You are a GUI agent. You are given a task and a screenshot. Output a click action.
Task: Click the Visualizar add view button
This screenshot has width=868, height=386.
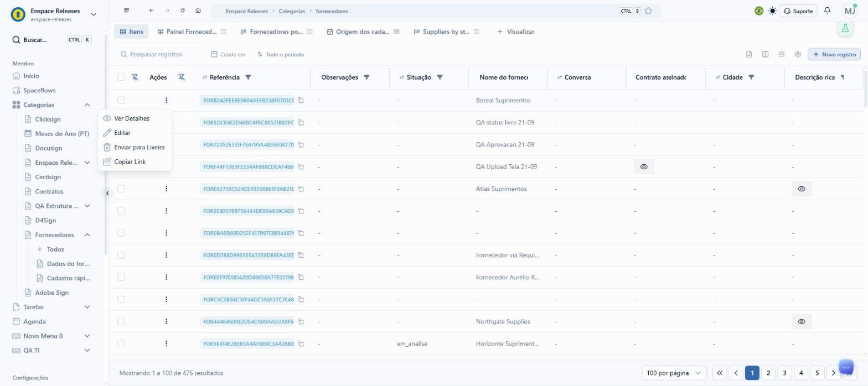pyautogui.click(x=515, y=32)
